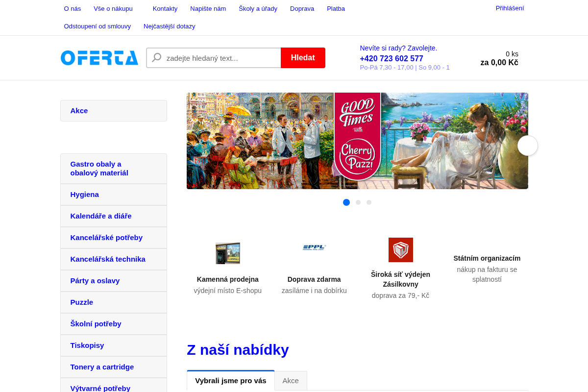Click the Kamenná prodejna store photo icon
Viewport: 588px width, 392px height.
tap(228, 253)
